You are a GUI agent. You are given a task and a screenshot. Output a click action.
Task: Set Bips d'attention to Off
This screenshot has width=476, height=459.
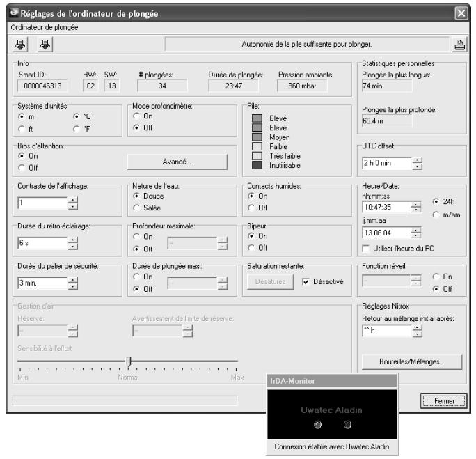[x=22, y=168]
